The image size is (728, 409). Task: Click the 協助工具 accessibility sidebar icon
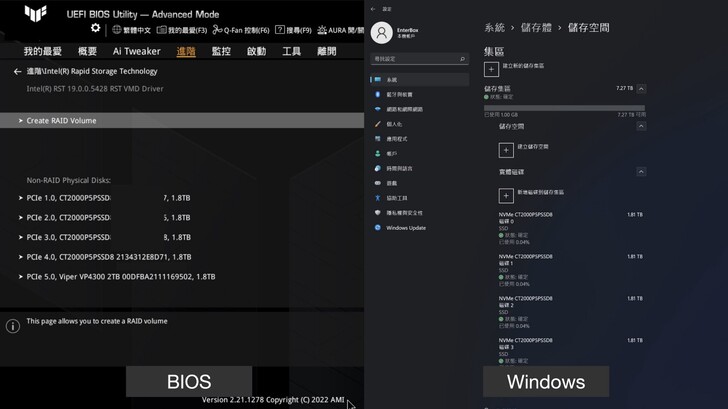click(377, 198)
